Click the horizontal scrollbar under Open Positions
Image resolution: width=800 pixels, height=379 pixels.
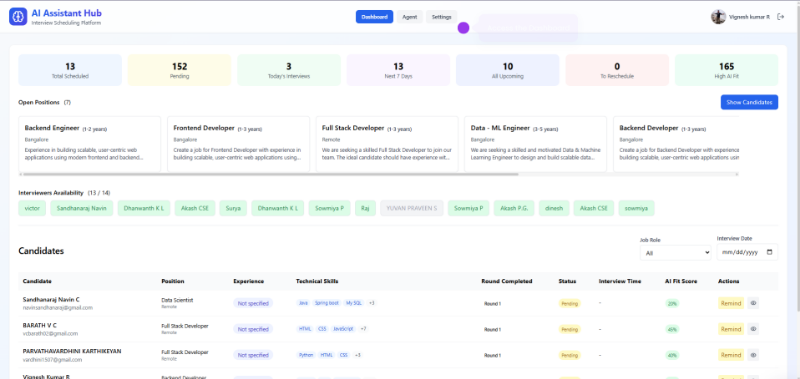[x=270, y=174]
